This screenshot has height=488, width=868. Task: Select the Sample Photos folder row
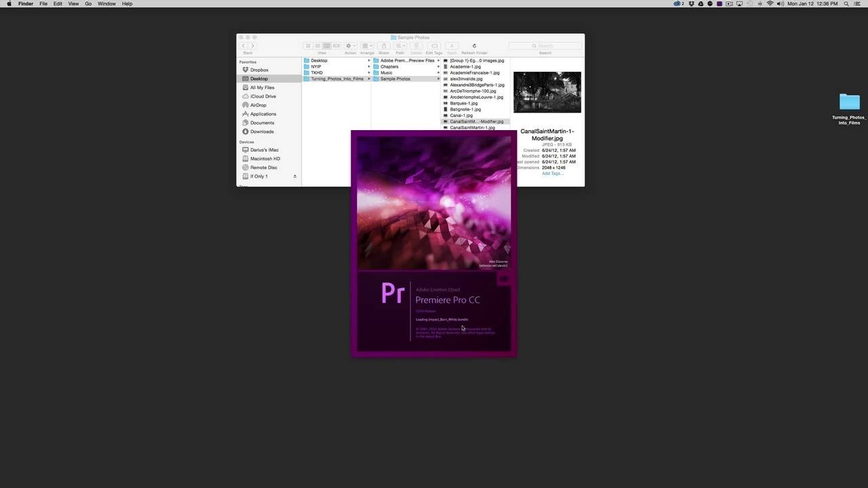[406, 79]
